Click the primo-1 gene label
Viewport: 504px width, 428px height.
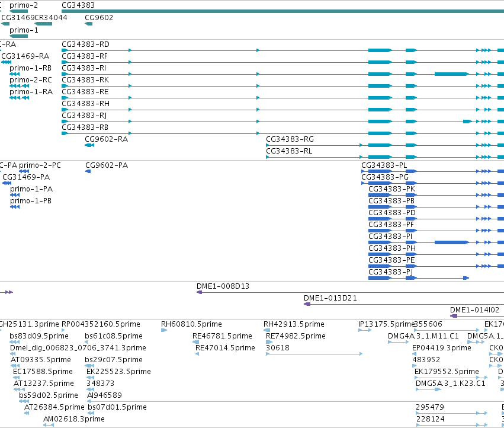pyautogui.click(x=24, y=30)
